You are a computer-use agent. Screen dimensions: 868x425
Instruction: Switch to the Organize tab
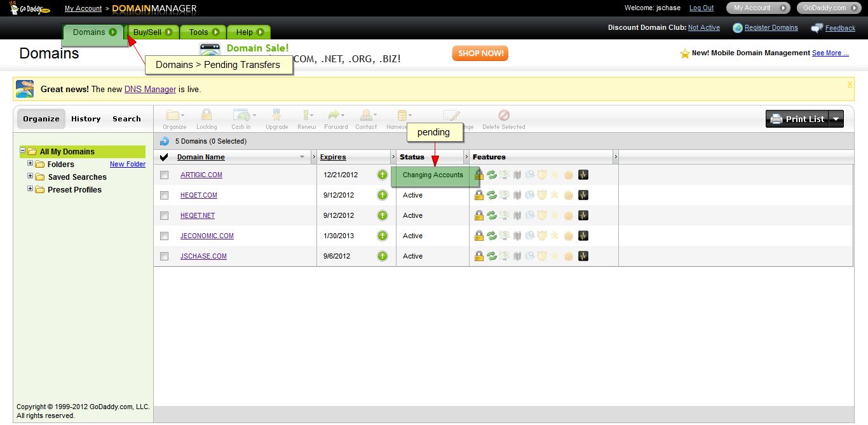41,119
